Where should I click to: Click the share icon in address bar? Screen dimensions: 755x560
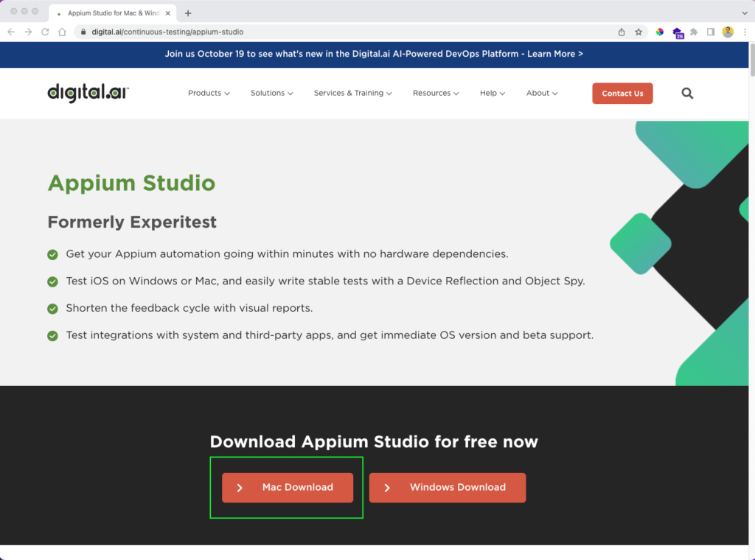point(622,32)
